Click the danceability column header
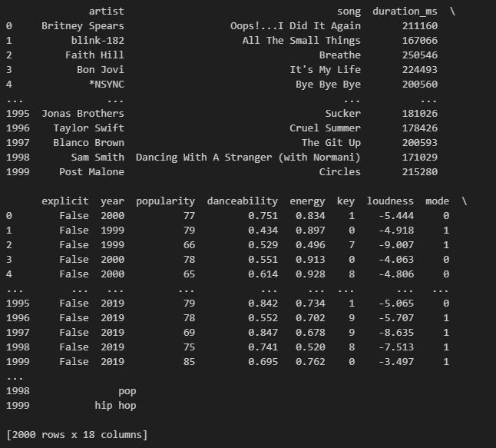The image size is (496, 448). [243, 201]
